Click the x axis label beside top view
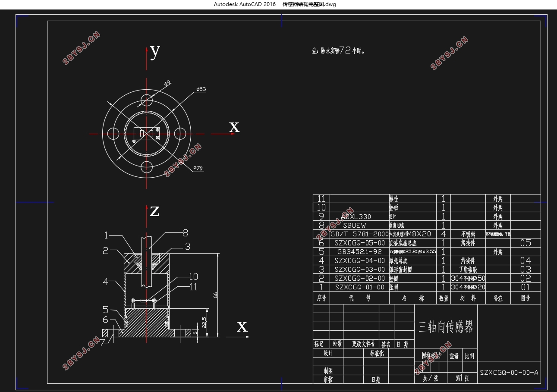Image resolution: width=557 pixels, height=392 pixels. [234, 127]
